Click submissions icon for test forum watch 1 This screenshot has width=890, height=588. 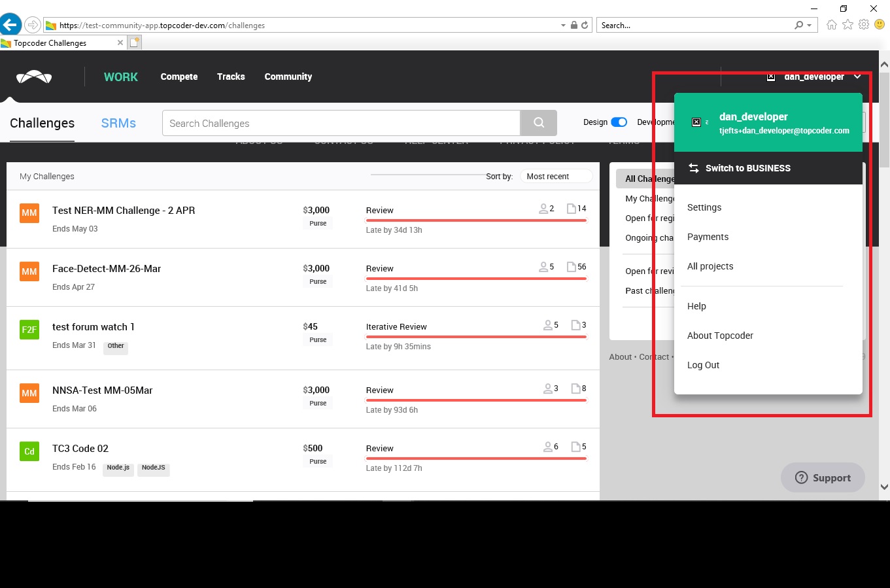coord(576,325)
